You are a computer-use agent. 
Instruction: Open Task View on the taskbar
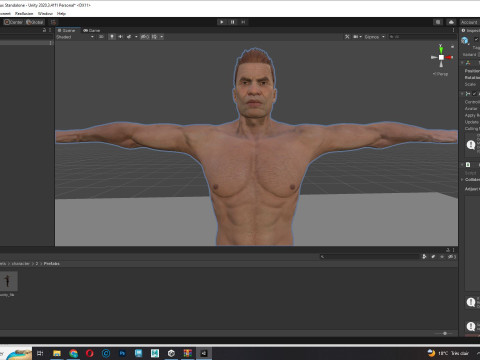pyautogui.click(x=40, y=353)
